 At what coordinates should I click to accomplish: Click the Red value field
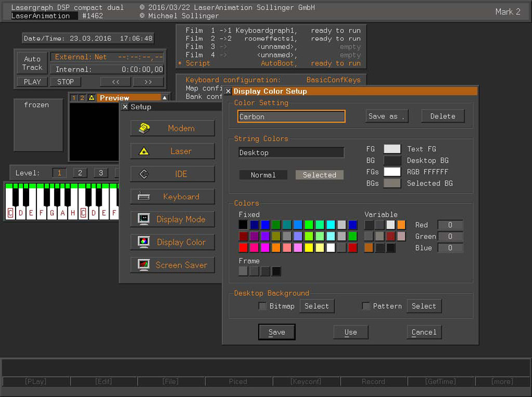pyautogui.click(x=450, y=225)
